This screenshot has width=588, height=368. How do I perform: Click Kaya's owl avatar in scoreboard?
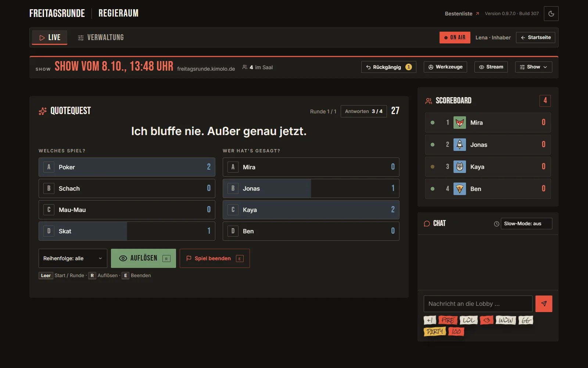click(x=459, y=167)
